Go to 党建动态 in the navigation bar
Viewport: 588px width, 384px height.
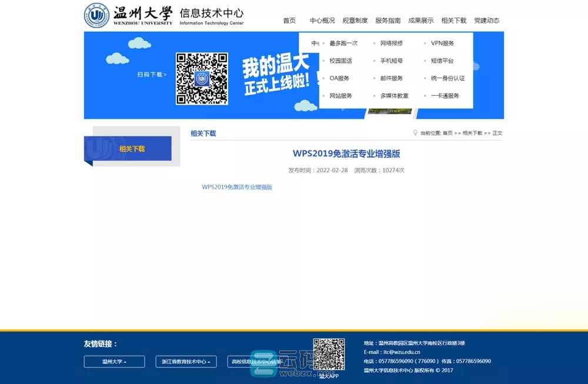(x=486, y=21)
